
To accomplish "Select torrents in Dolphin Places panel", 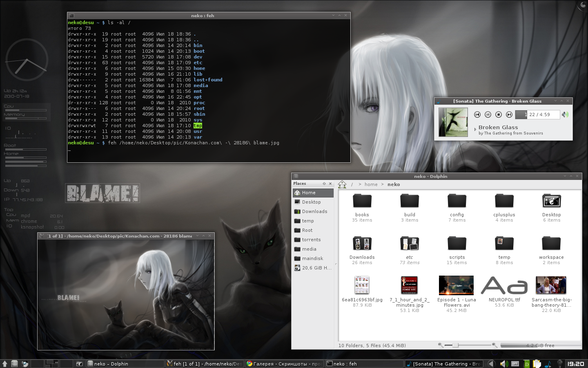I will click(313, 240).
